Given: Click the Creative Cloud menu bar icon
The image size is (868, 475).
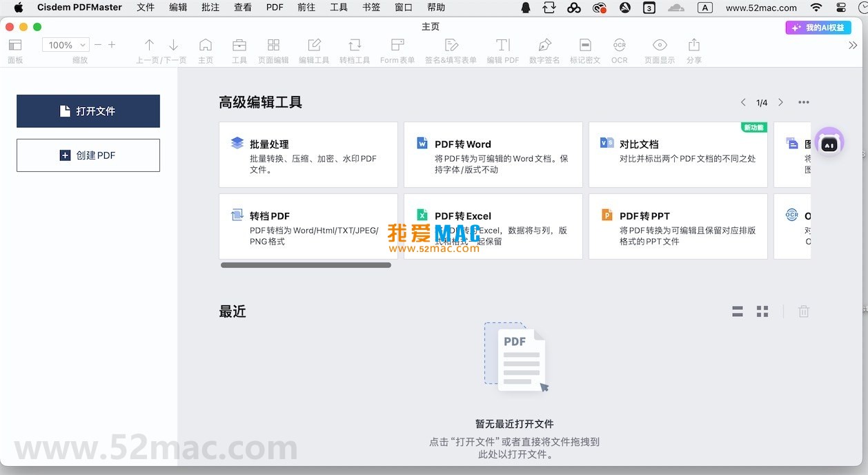Looking at the screenshot, I should click(600, 8).
